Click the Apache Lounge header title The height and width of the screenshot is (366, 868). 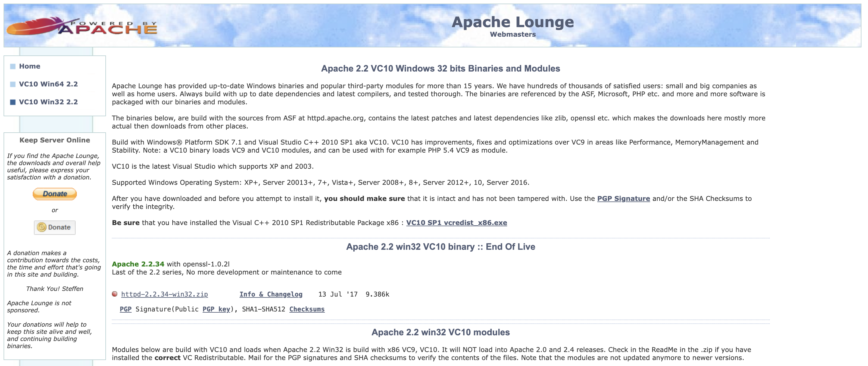click(513, 22)
